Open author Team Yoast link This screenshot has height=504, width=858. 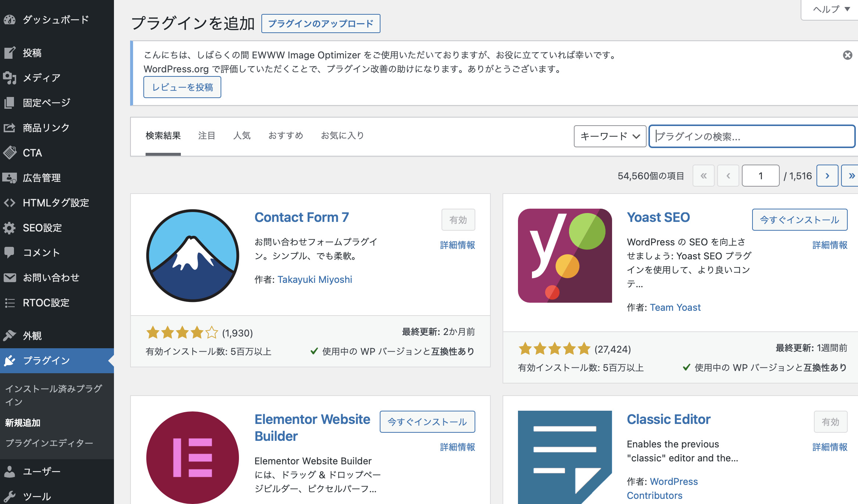675,307
